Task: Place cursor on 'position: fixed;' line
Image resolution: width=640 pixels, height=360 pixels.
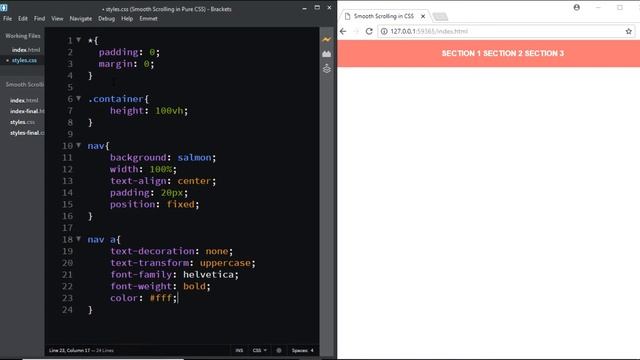Action: click(x=154, y=204)
